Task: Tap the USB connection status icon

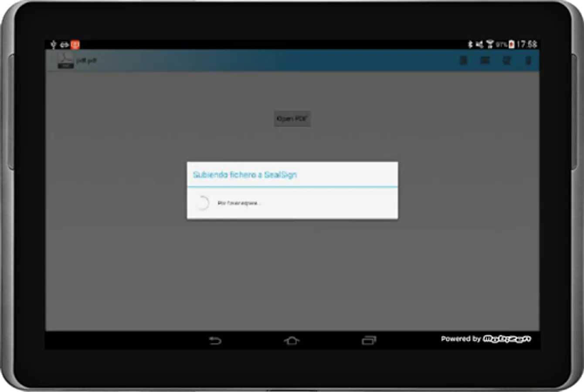Action: [53, 44]
